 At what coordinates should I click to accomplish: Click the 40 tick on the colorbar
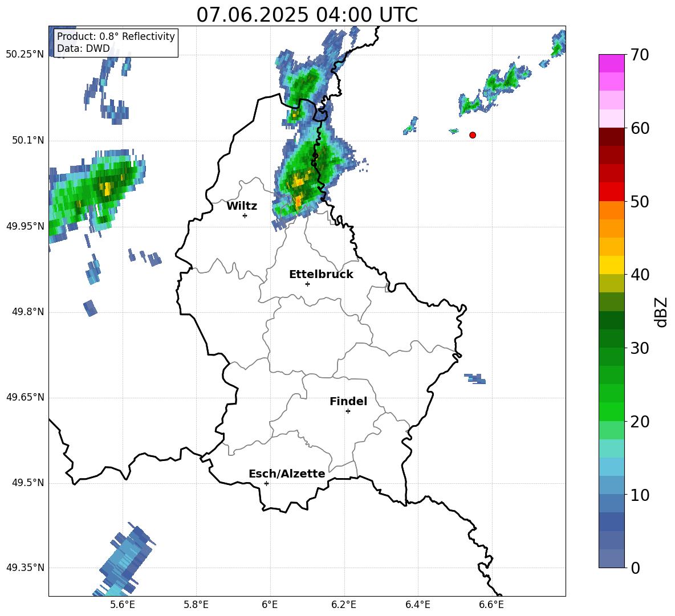point(639,275)
